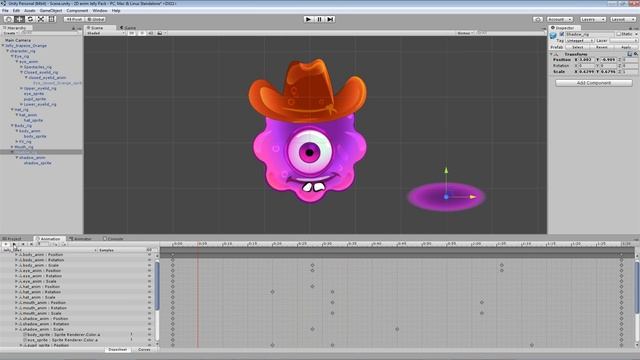Viewport: 640px width, 360px height.
Task: Toggle 2D mode in Scene view
Action: pyautogui.click(x=132, y=33)
